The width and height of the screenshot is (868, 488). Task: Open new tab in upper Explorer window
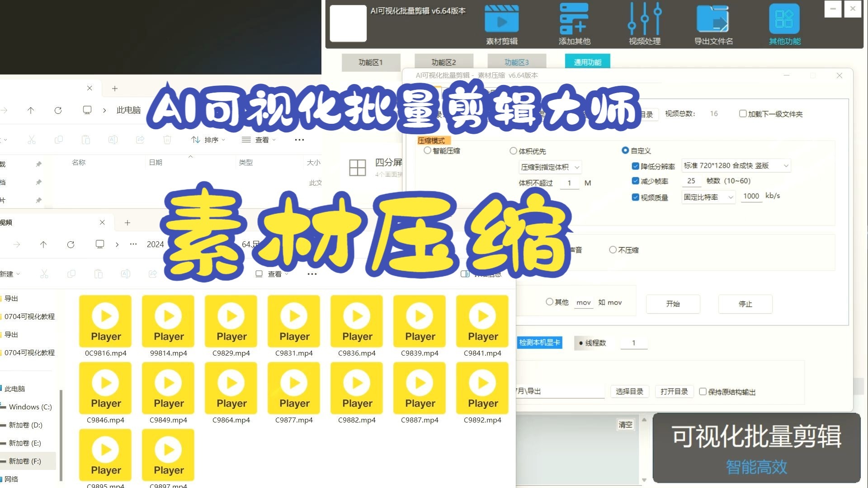115,89
